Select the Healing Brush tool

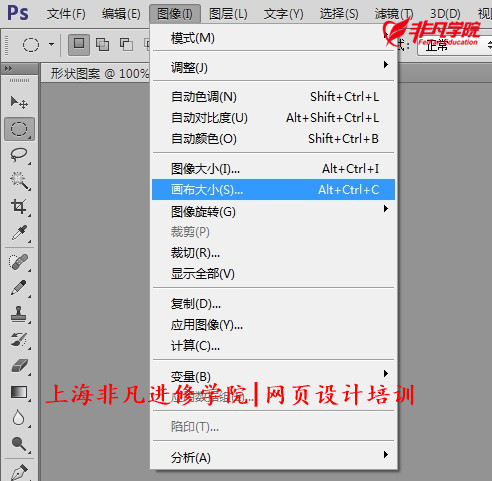(x=19, y=262)
